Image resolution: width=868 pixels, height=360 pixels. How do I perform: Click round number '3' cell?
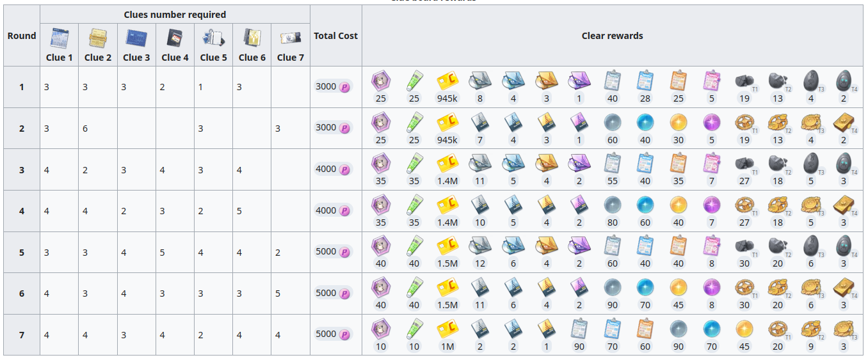(22, 169)
